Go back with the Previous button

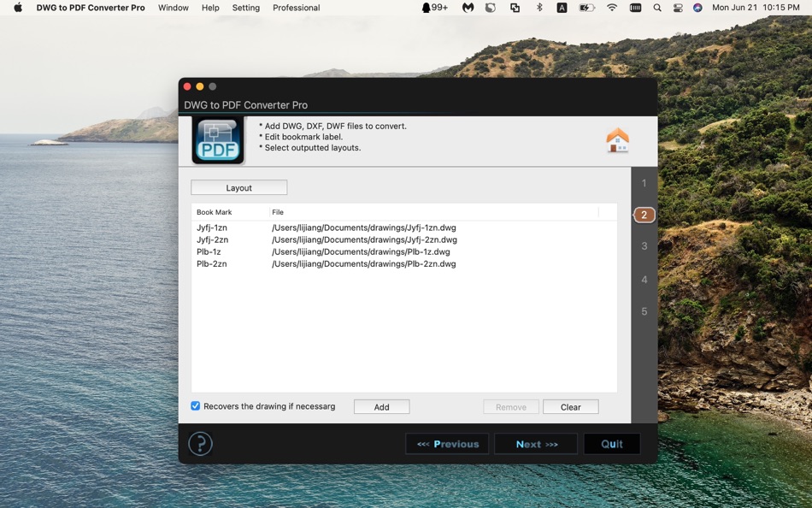(447, 444)
